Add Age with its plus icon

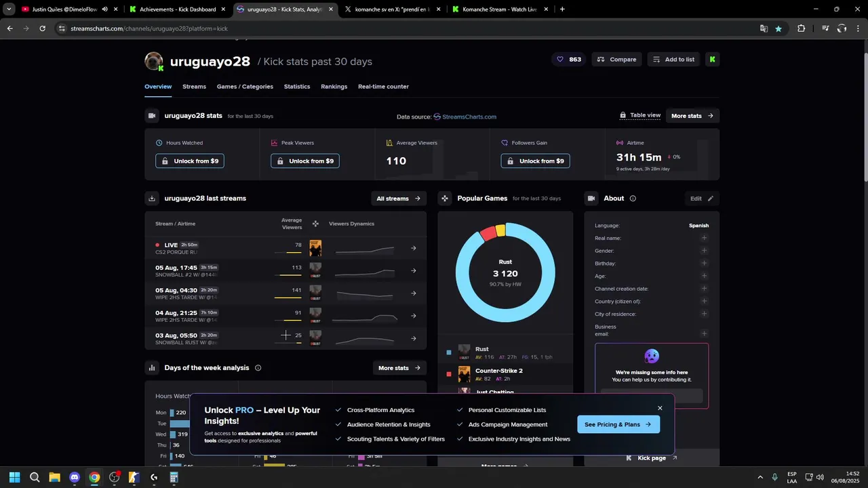[704, 276]
